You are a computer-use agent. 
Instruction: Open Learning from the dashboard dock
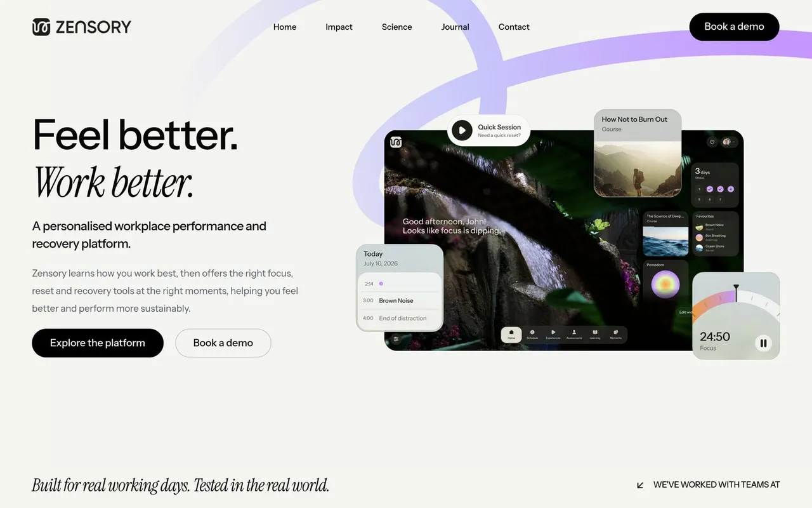[595, 335]
